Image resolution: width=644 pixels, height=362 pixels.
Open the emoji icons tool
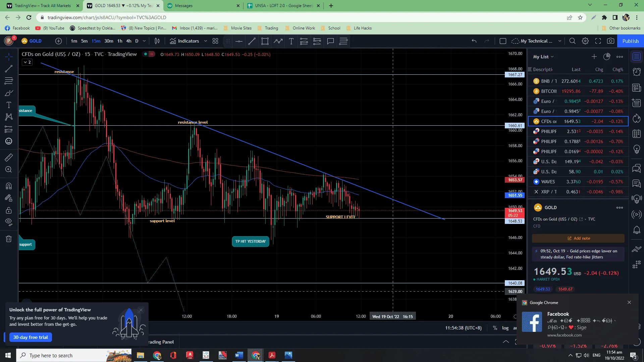point(9,141)
